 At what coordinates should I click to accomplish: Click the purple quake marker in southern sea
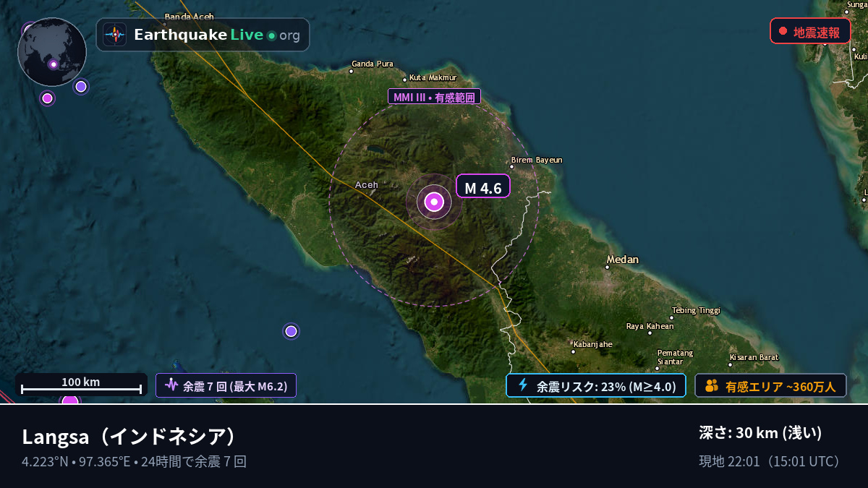291,331
